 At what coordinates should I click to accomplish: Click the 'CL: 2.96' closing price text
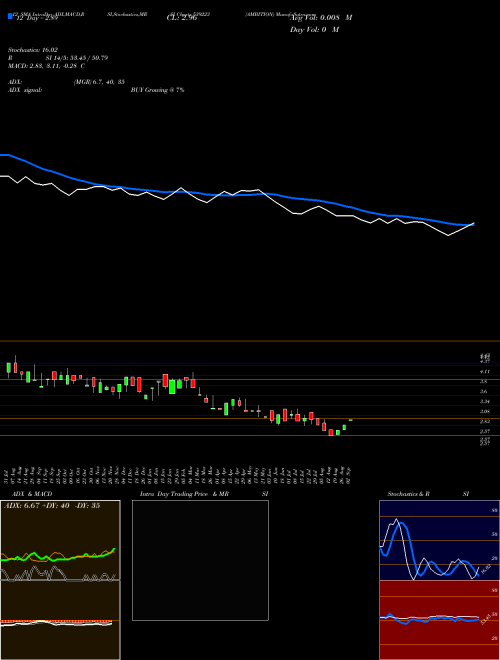click(182, 19)
